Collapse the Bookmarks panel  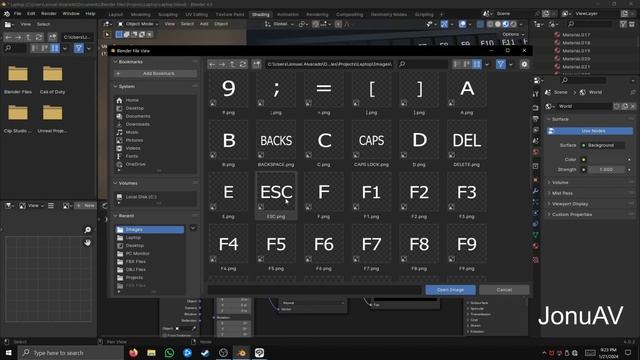[x=131, y=62]
